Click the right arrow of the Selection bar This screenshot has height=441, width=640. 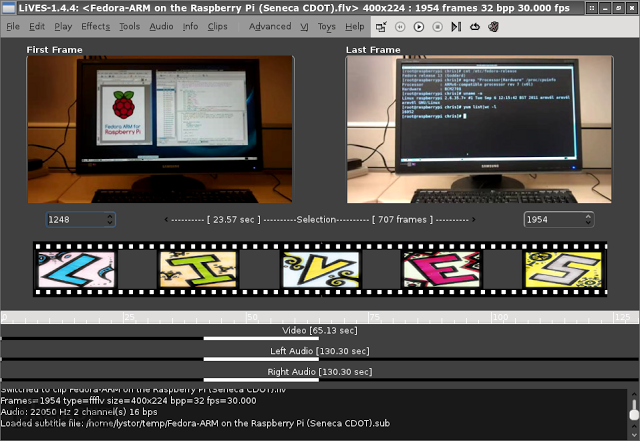click(473, 220)
